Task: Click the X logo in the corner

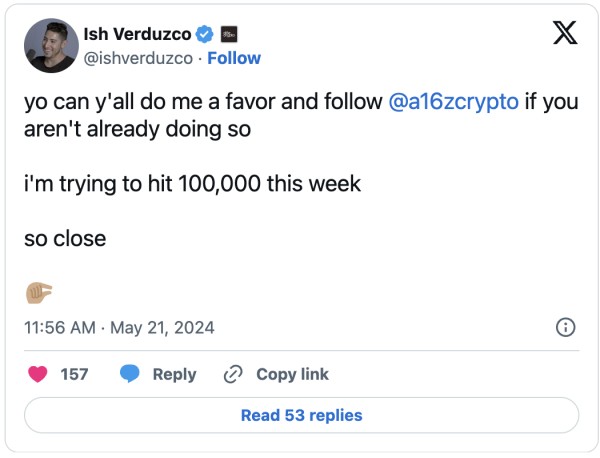Action: [564, 34]
